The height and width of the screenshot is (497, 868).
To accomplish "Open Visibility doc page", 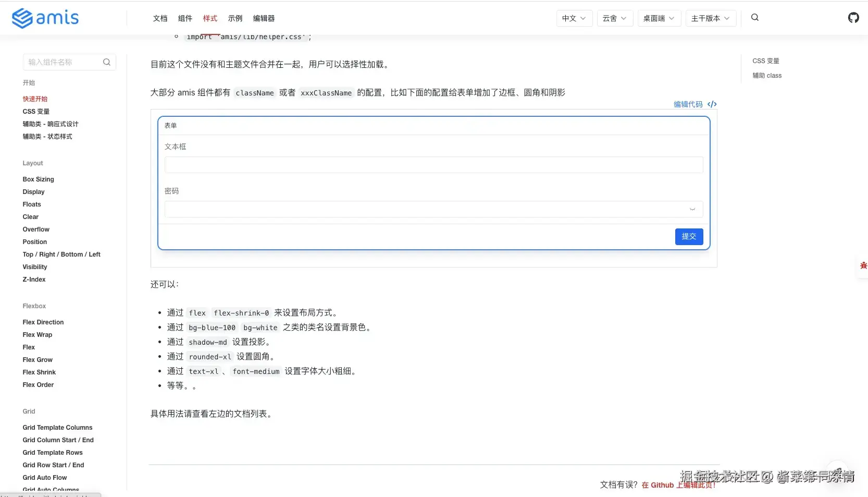I will pyautogui.click(x=34, y=267).
